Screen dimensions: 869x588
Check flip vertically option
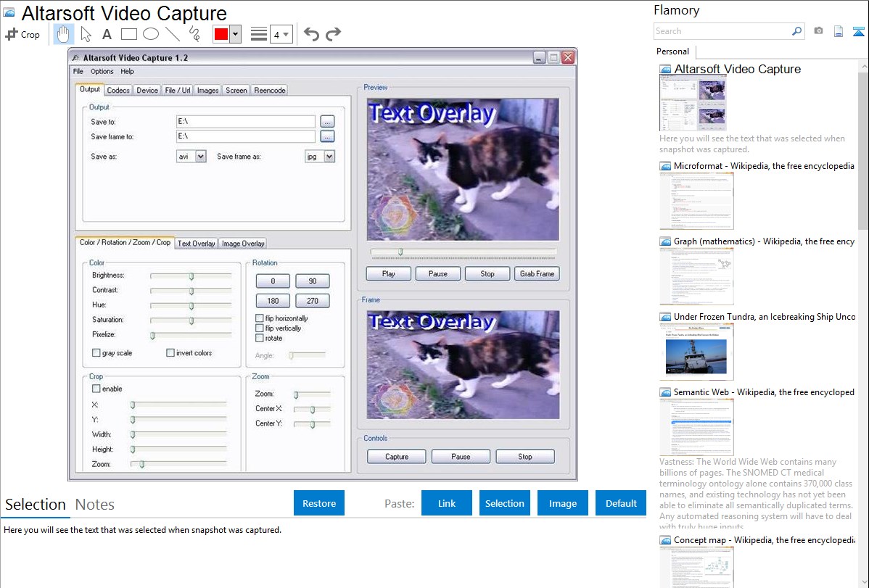(260, 328)
